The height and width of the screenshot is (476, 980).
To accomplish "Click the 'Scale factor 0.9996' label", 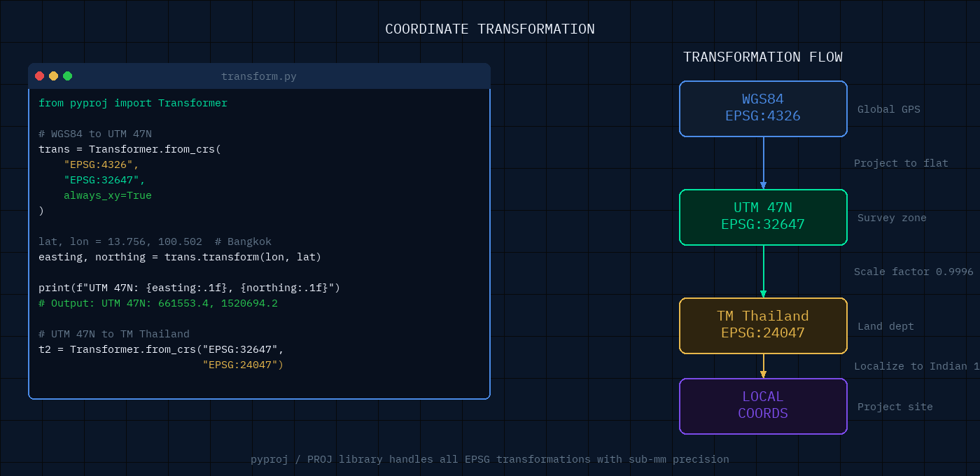I will (x=913, y=272).
